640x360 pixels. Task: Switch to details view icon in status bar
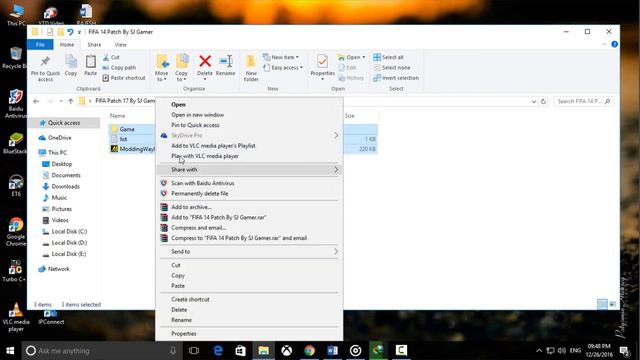click(602, 304)
